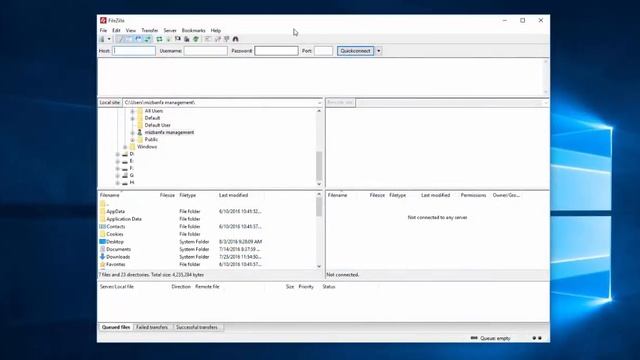Focus the Port input field
Image resolution: width=640 pixels, height=360 pixels.
click(x=323, y=51)
